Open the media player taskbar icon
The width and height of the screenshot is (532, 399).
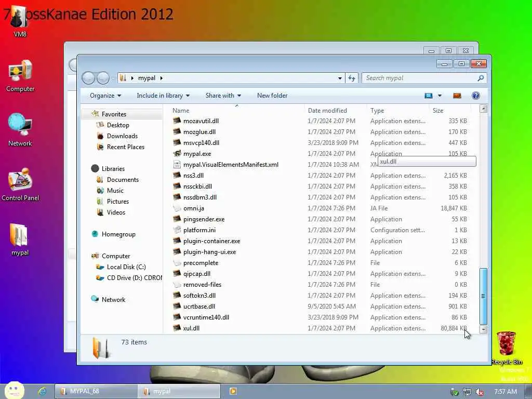[x=233, y=391]
